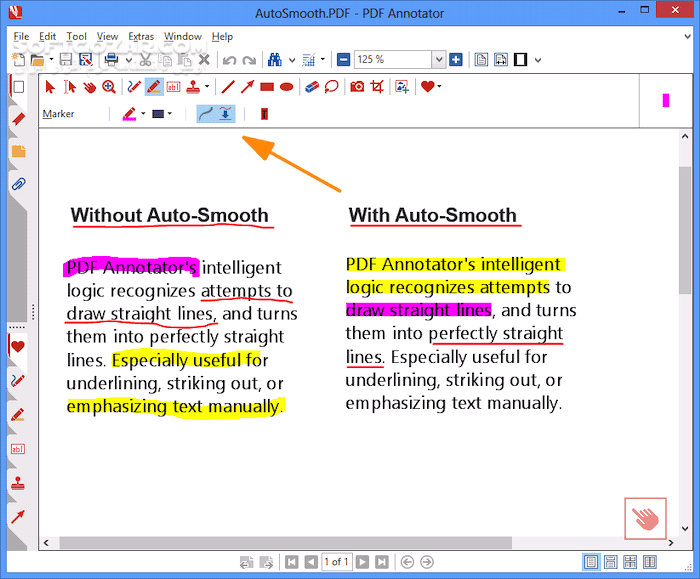Open the Favorites heart dropdown arrow

[x=439, y=87]
